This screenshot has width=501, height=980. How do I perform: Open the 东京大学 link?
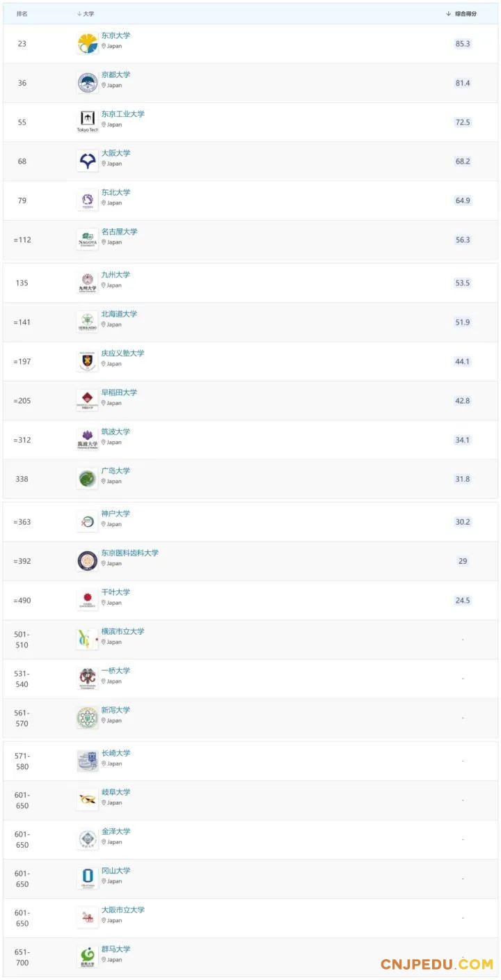(x=116, y=35)
